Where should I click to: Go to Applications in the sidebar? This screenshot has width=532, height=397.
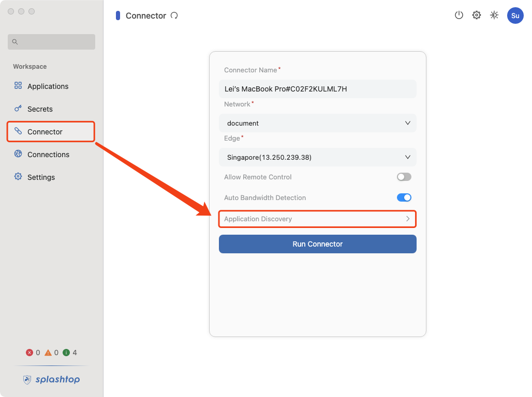tap(48, 86)
